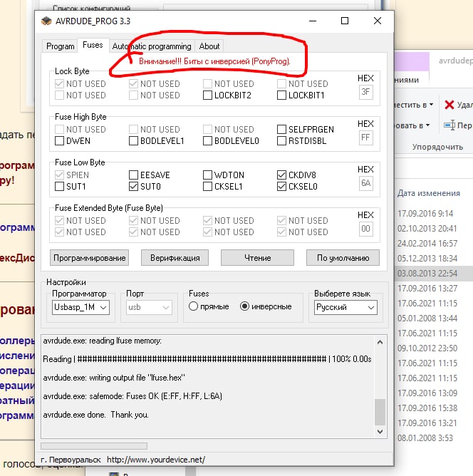Click the http://www.yourdevice.net/ link
Image resolution: width=473 pixels, height=476 pixels.
click(156, 460)
